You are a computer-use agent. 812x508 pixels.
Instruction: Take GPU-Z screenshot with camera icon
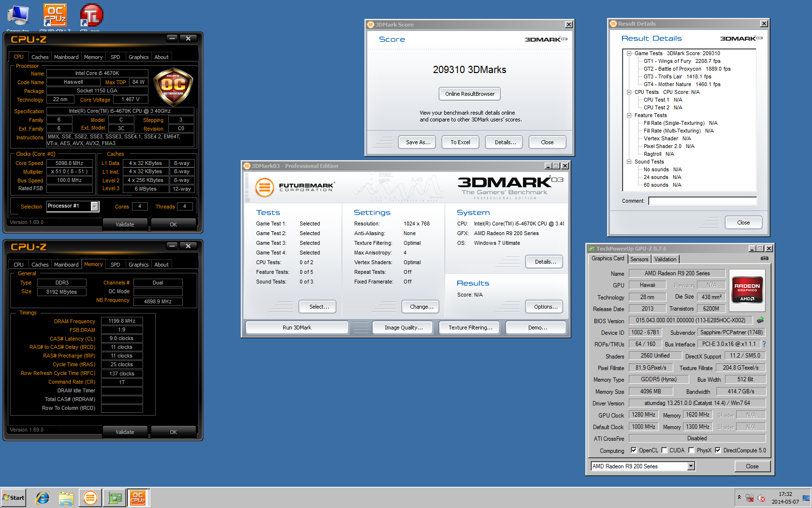tap(764, 258)
